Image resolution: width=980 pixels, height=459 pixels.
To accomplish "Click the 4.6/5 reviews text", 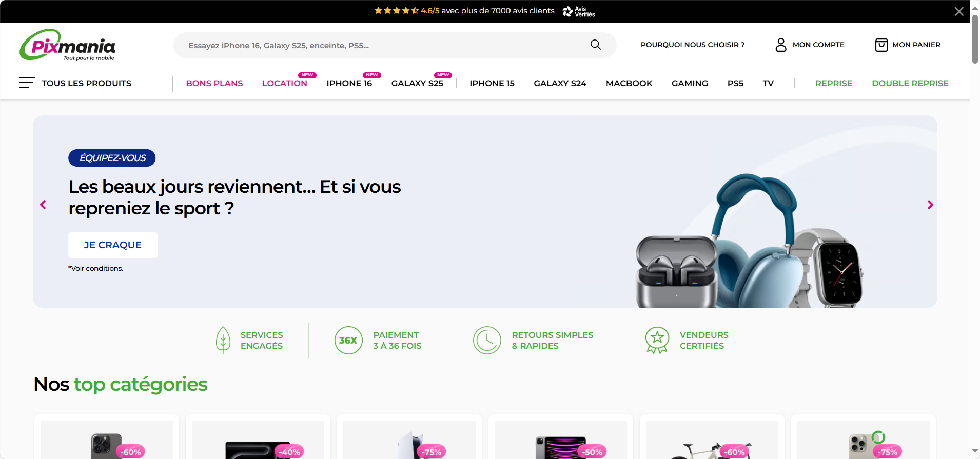I will point(487,10).
